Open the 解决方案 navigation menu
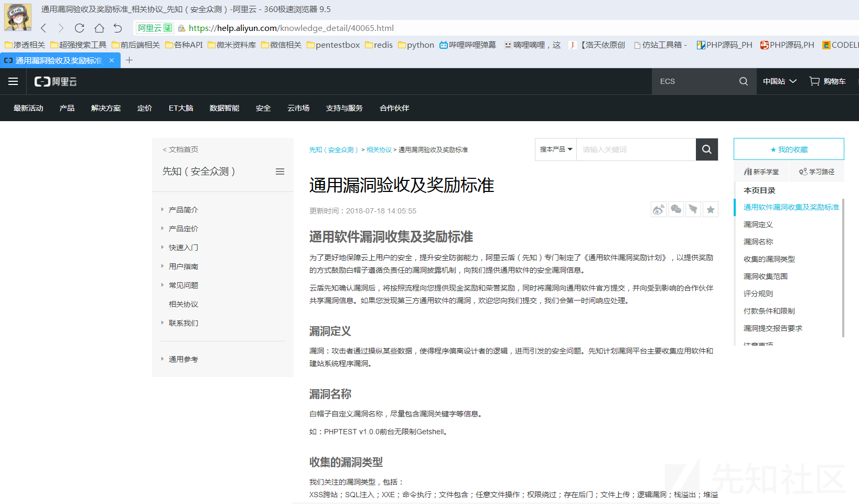This screenshot has width=859, height=504. (x=106, y=108)
